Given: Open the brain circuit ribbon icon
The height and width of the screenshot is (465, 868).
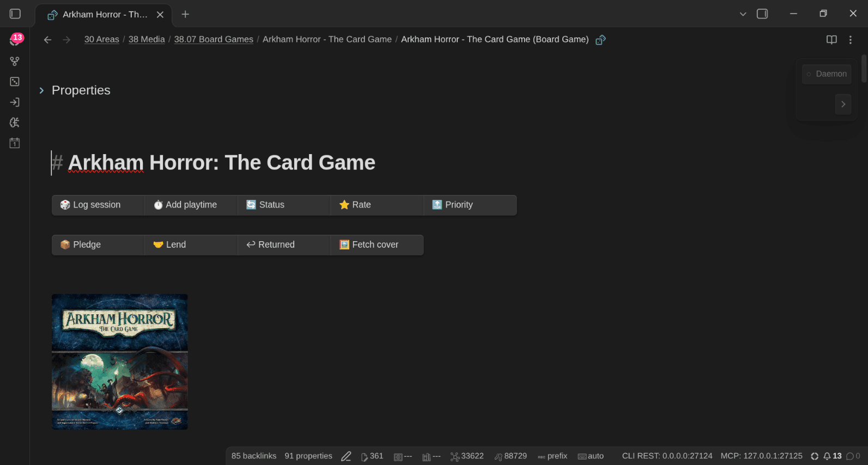Looking at the screenshot, I should (15, 123).
